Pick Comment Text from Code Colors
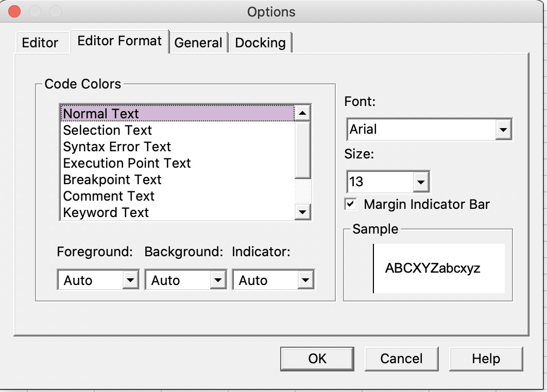This screenshot has width=547, height=392. point(109,196)
